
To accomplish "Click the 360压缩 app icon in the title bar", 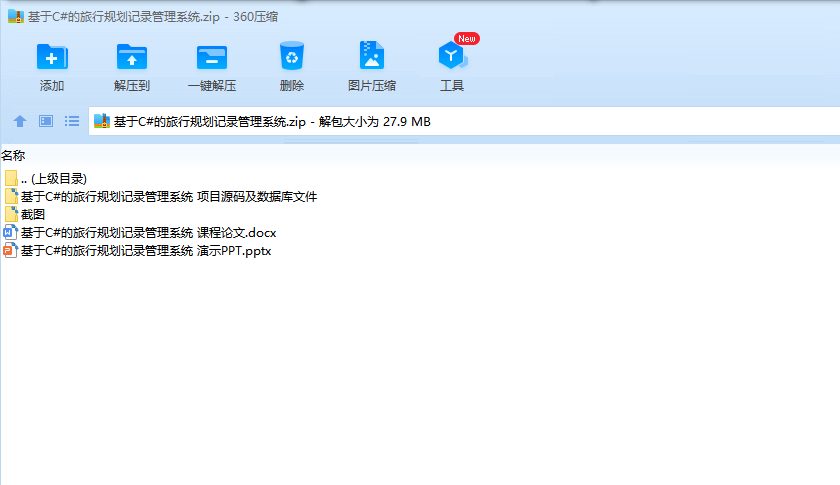I will pos(16,17).
